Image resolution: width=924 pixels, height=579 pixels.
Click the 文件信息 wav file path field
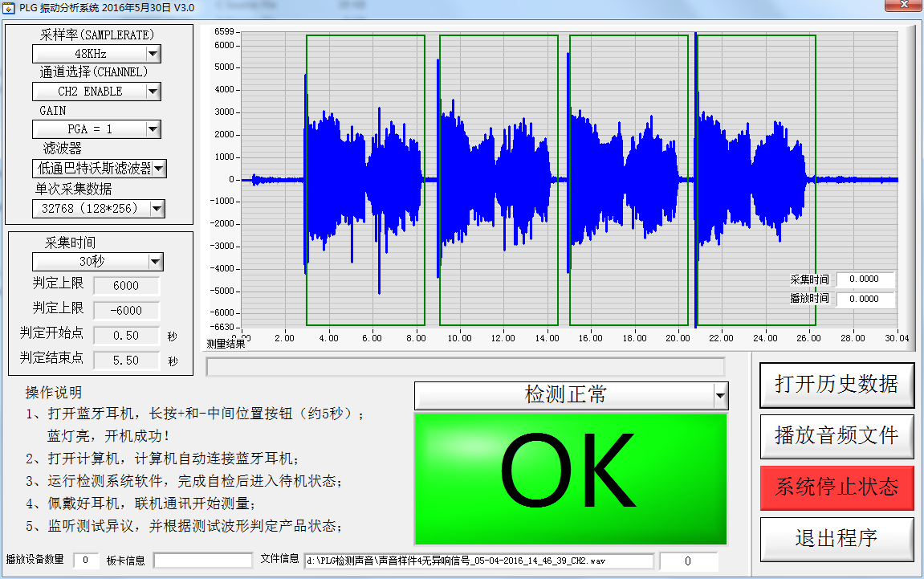(x=479, y=561)
